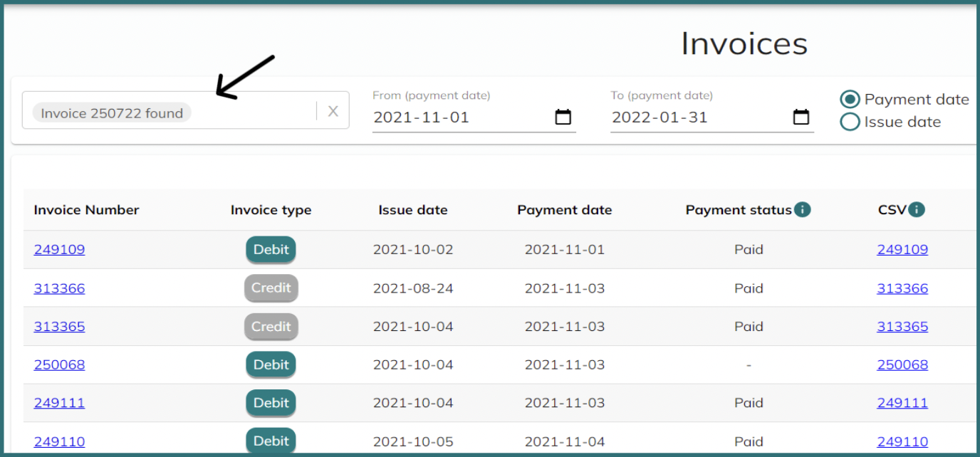This screenshot has height=457, width=980.
Task: Select issue date 2021-10-02 cell
Action: (x=413, y=250)
